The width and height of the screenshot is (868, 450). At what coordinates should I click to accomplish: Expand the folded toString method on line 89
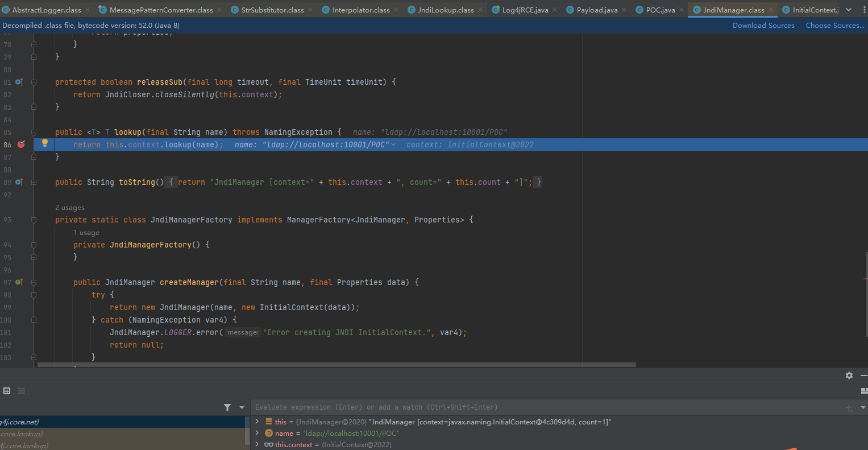coord(34,182)
